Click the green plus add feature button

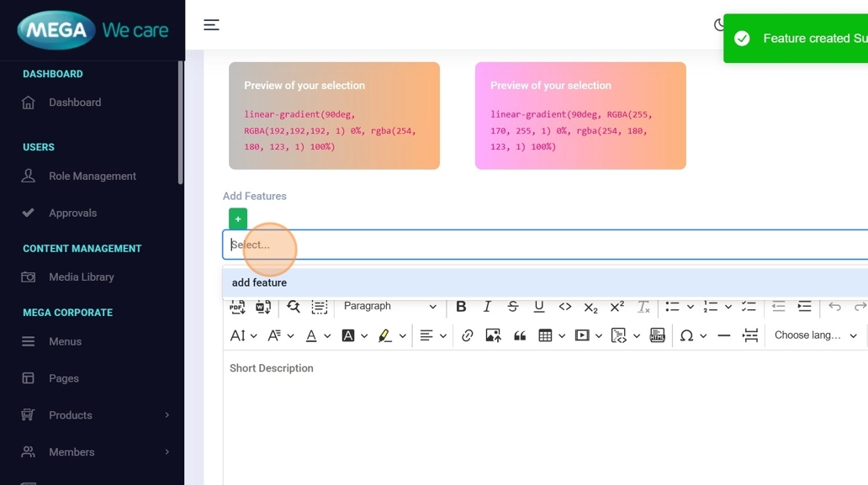[x=238, y=219]
